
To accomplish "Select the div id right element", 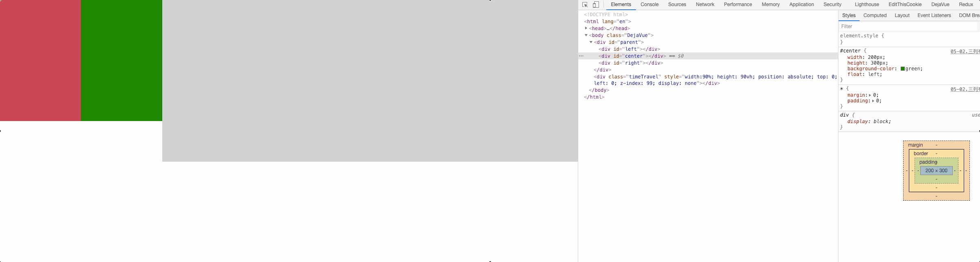I will (630, 63).
